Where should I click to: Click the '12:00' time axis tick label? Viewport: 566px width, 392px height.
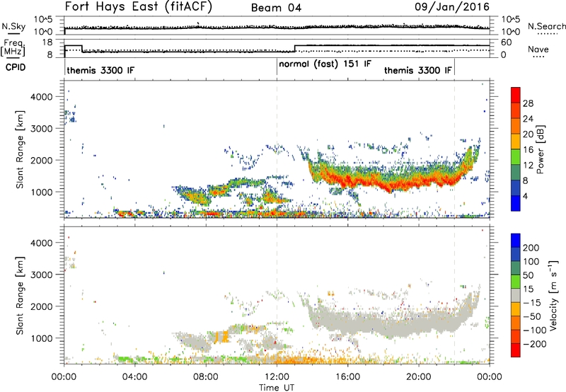point(277,377)
